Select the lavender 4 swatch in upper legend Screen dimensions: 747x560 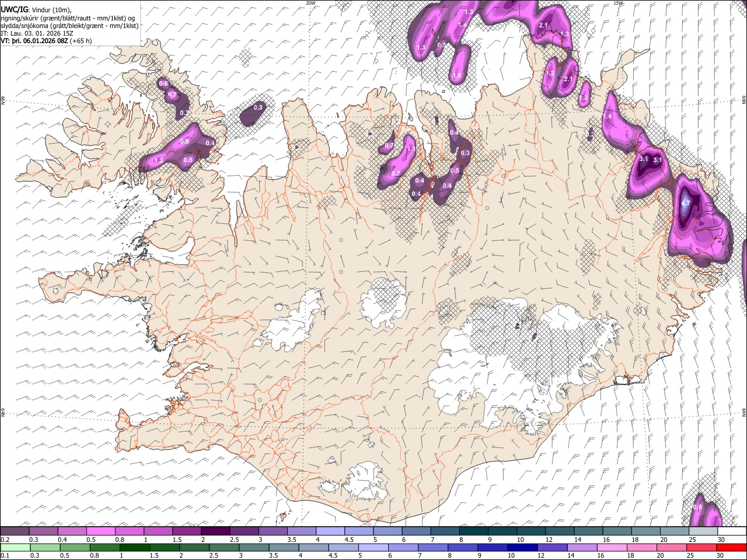pos(330,531)
